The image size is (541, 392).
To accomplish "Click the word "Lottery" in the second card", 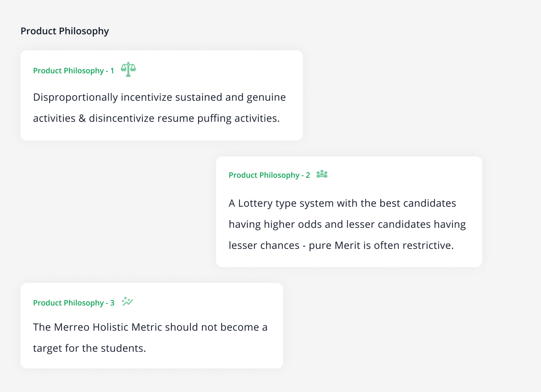I will [255, 203].
